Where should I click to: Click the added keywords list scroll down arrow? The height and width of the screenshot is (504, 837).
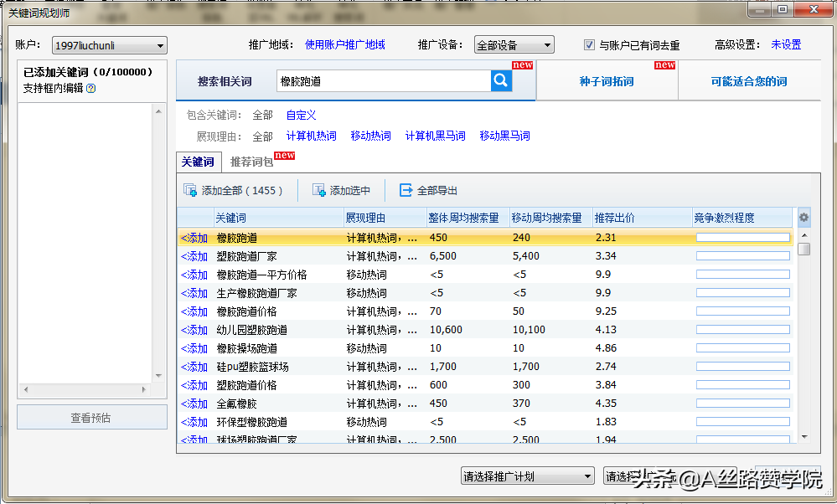[x=158, y=376]
